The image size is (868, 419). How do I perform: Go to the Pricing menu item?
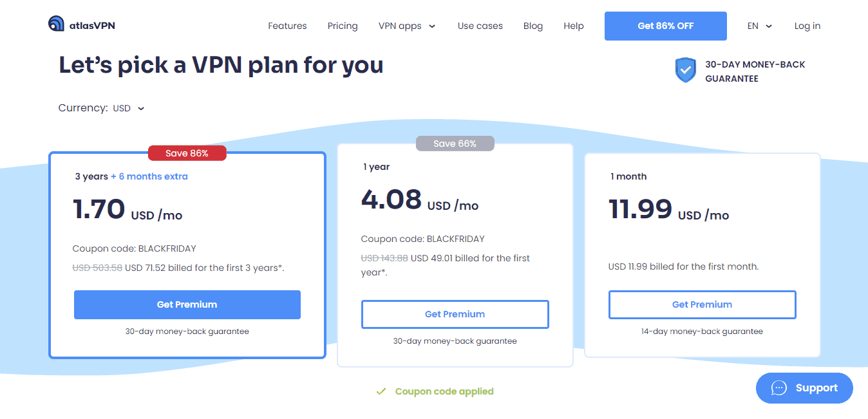(343, 26)
